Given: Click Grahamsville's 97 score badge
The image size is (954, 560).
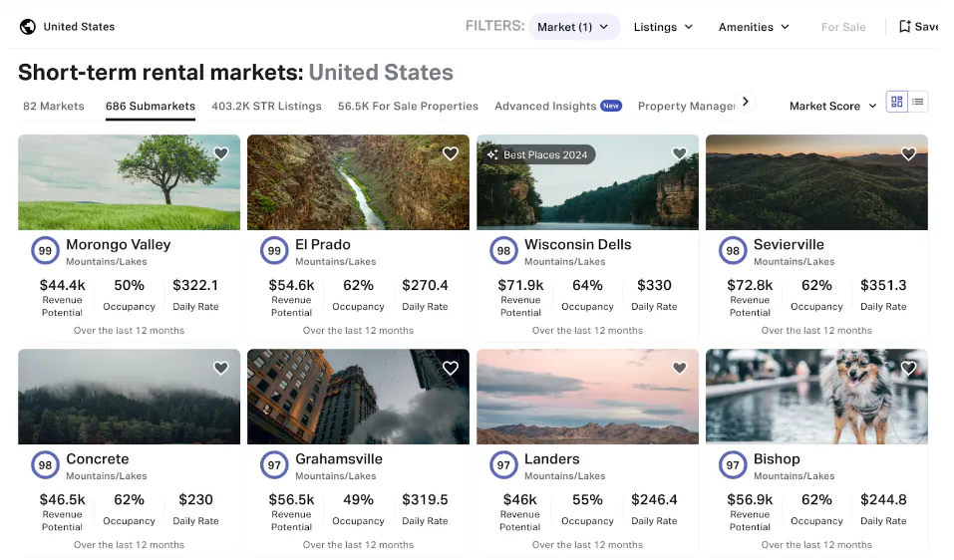Looking at the screenshot, I should [x=274, y=465].
